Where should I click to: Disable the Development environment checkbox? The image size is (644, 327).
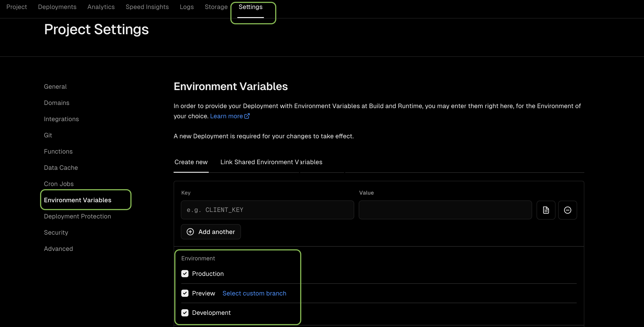click(x=185, y=313)
